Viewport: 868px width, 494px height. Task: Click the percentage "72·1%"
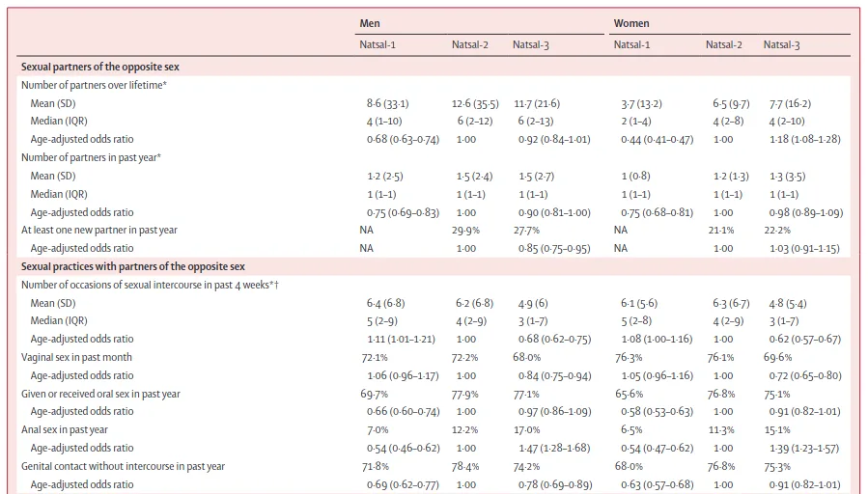coord(375,358)
